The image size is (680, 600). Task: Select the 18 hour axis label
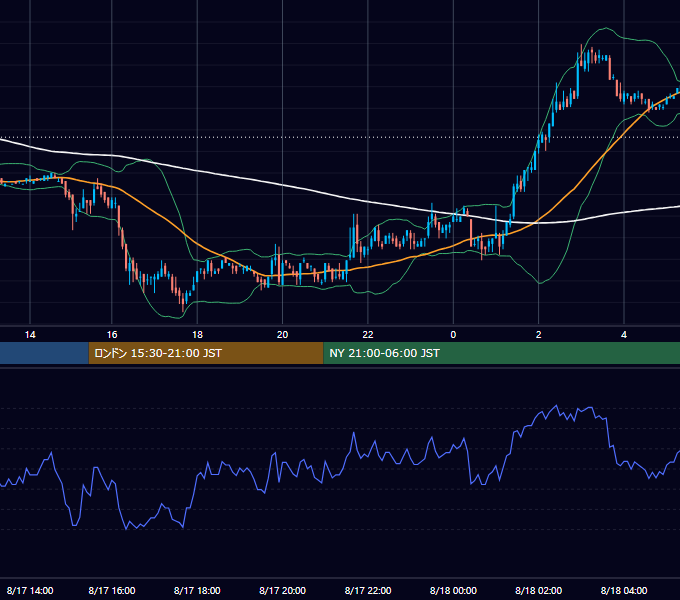click(x=197, y=335)
